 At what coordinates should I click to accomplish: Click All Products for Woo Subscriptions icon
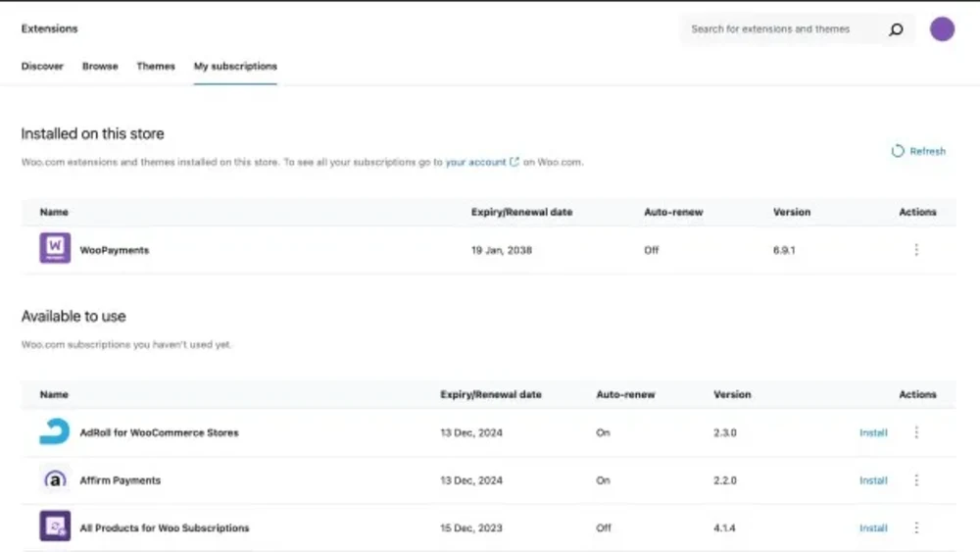coord(55,526)
